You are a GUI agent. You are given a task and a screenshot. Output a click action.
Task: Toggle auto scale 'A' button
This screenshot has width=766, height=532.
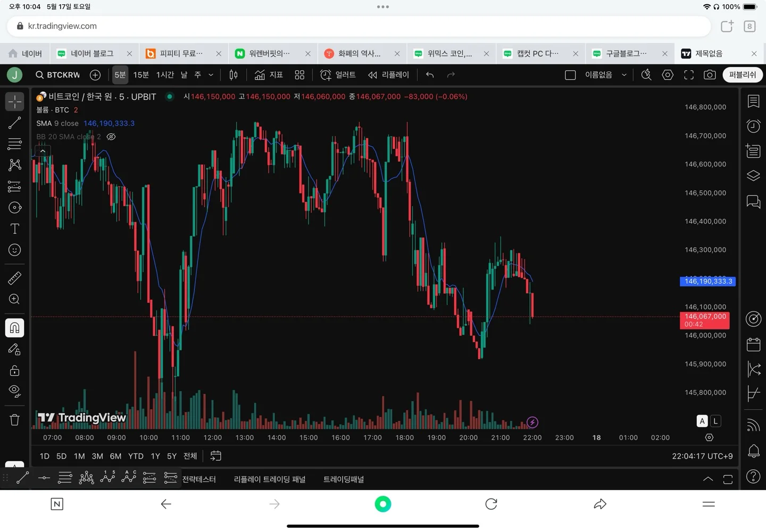(x=702, y=421)
